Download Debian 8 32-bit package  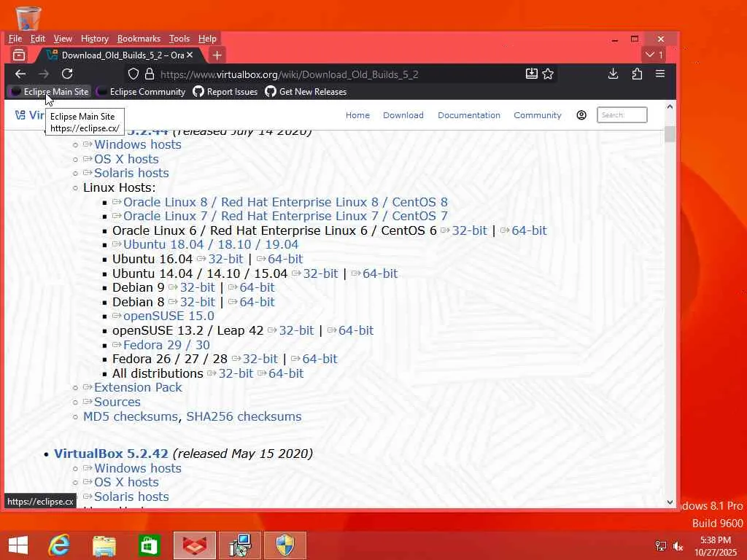point(197,302)
